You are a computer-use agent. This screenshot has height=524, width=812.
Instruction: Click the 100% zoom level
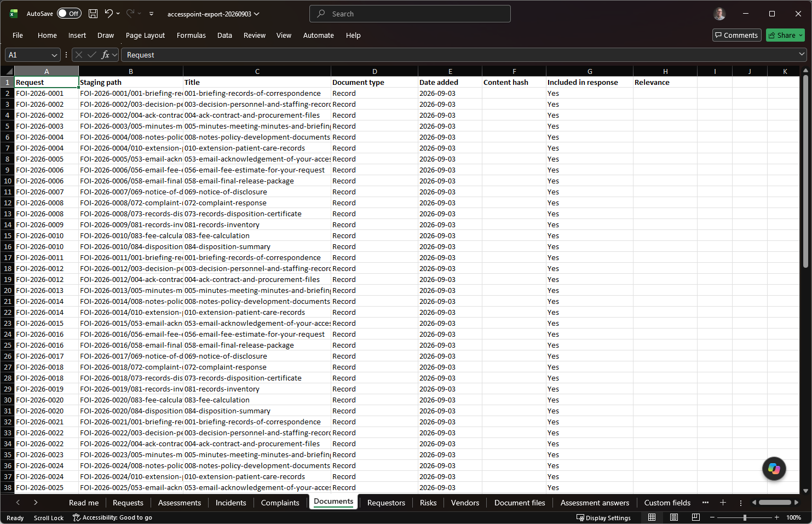click(793, 517)
